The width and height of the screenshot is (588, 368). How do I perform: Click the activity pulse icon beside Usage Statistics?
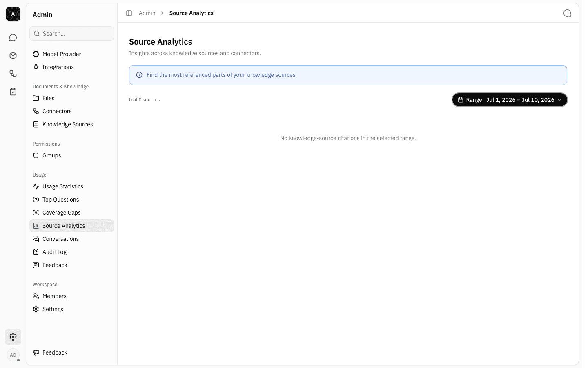(x=36, y=186)
